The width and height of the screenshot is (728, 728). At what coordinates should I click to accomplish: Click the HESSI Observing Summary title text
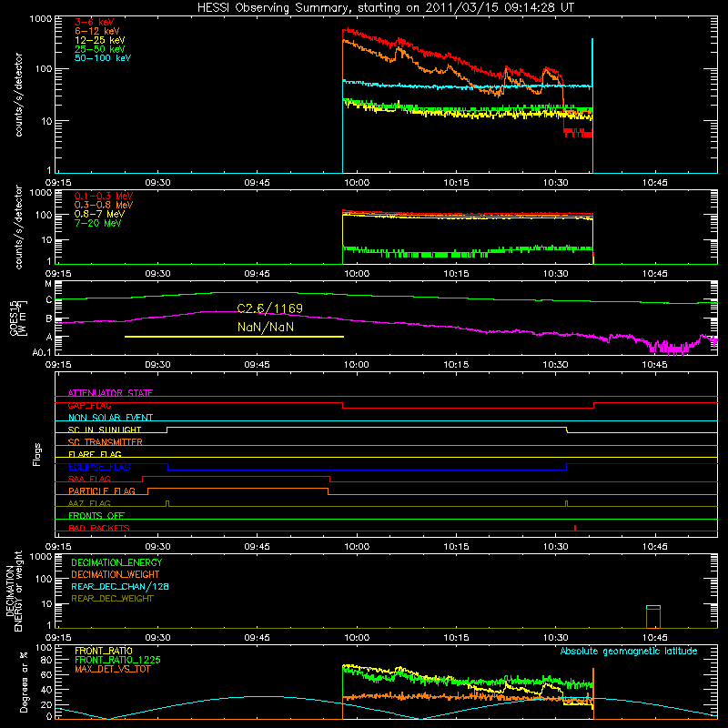385,7
